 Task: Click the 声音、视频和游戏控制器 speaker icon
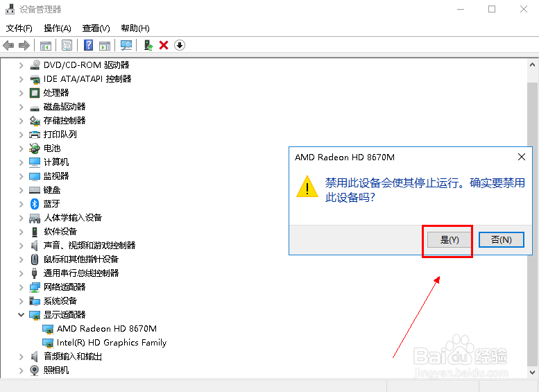tap(35, 245)
